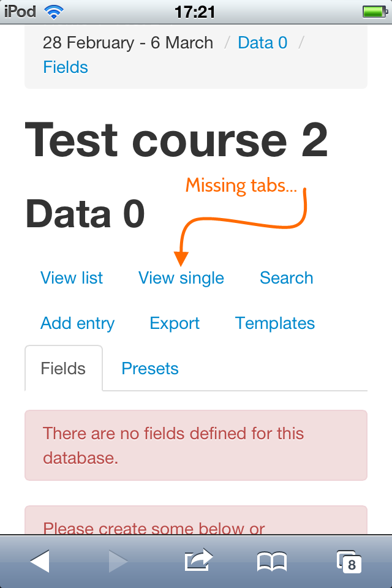The width and height of the screenshot is (392, 588).
Task: Follow the Data 0 breadcrumb link
Action: tap(263, 43)
